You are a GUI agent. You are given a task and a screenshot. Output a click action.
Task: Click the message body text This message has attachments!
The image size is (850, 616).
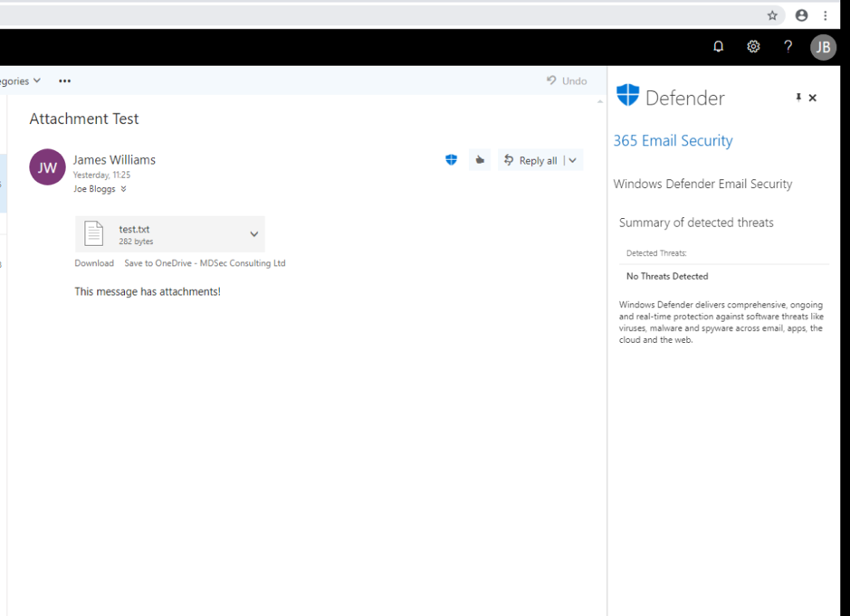point(148,291)
